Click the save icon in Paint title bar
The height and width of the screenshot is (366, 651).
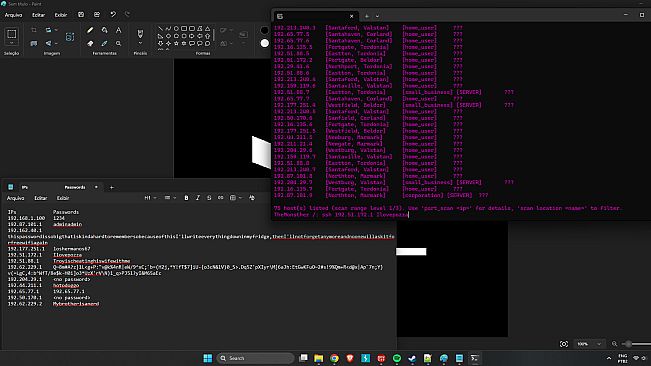(81, 15)
